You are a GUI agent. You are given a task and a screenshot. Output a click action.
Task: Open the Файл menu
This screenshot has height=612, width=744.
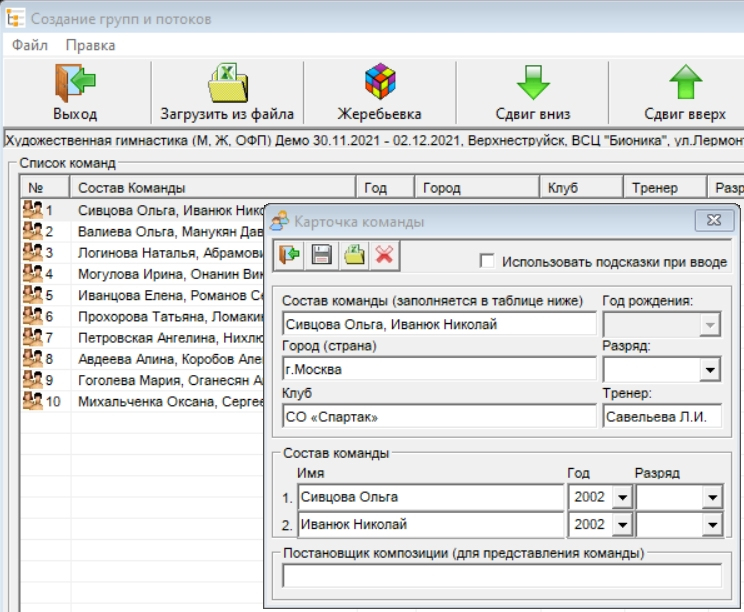click(x=30, y=45)
